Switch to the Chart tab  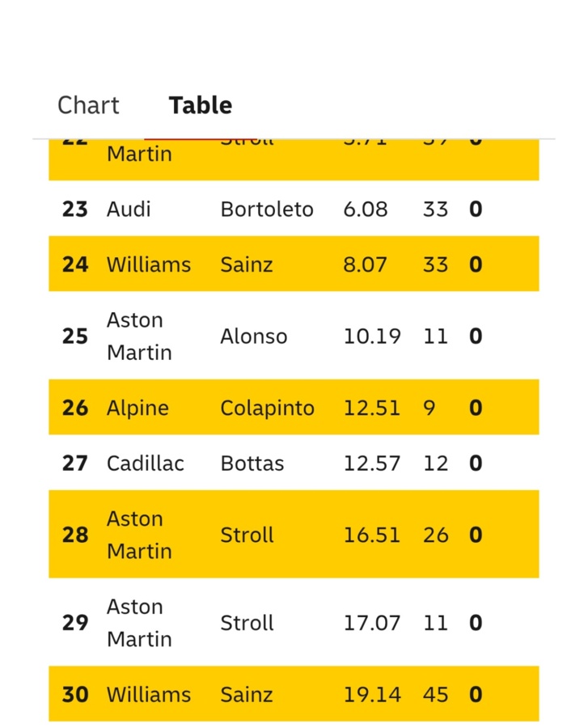click(x=88, y=105)
